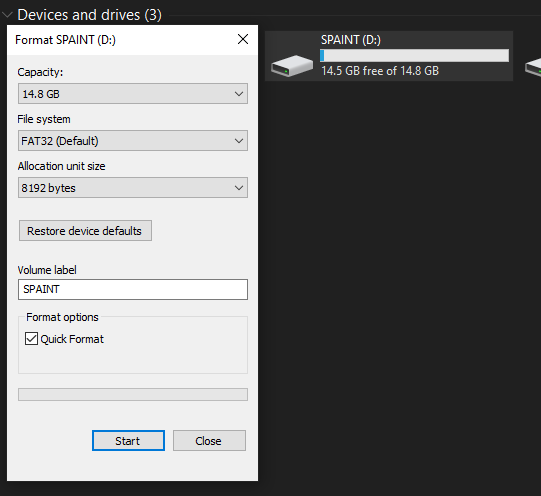
Task: Open the Capacity dropdown showing 14.8 GB
Action: [x=133, y=93]
